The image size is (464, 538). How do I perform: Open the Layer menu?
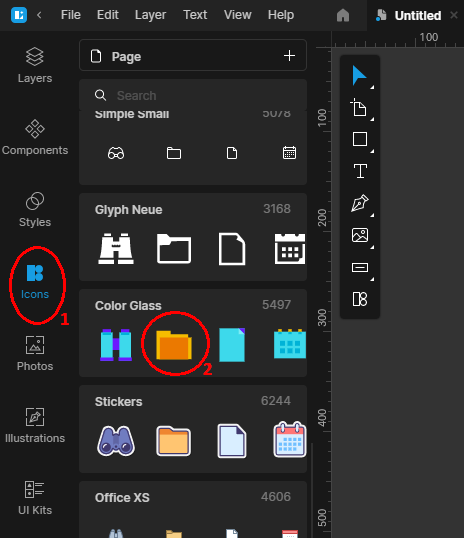(x=150, y=15)
